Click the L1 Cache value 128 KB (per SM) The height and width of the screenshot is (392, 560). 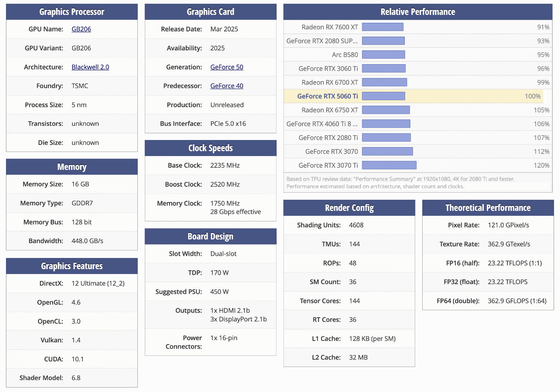tap(372, 339)
